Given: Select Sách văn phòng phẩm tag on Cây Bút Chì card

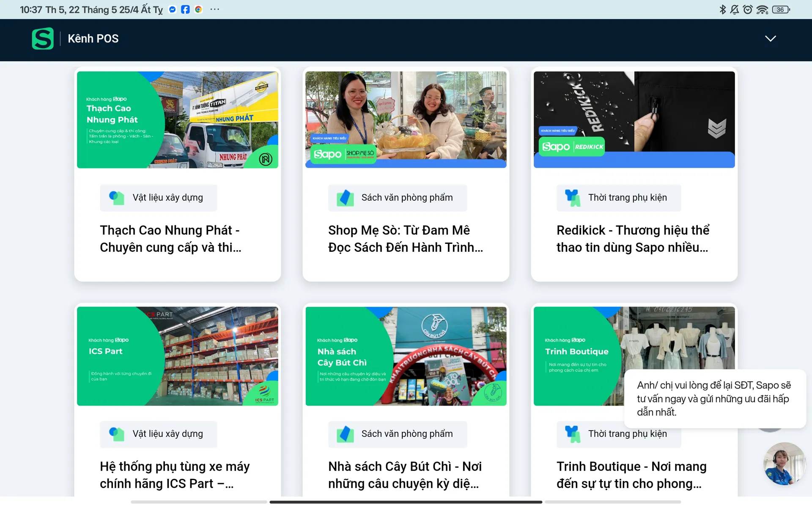Looking at the screenshot, I should click(398, 434).
